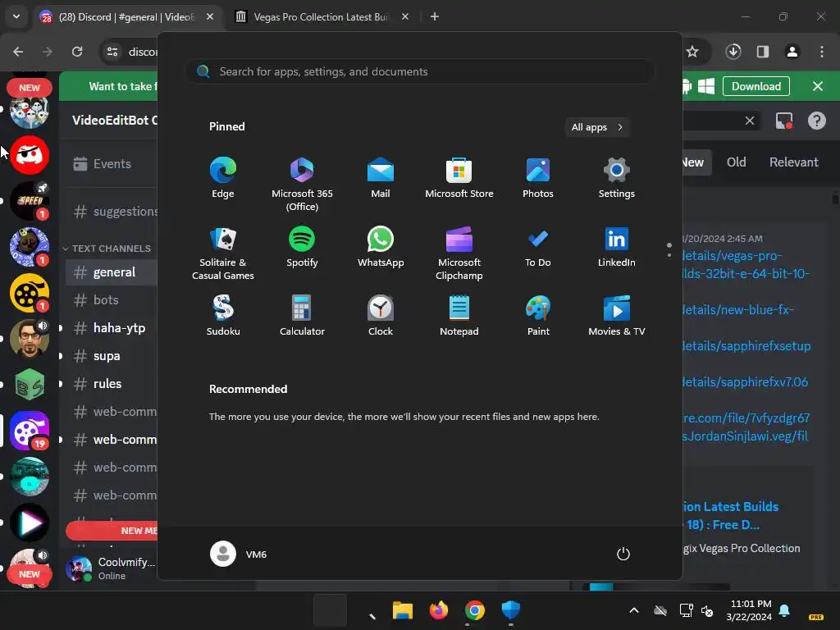
Task: Bookmark this page with the star
Action: 692,52
